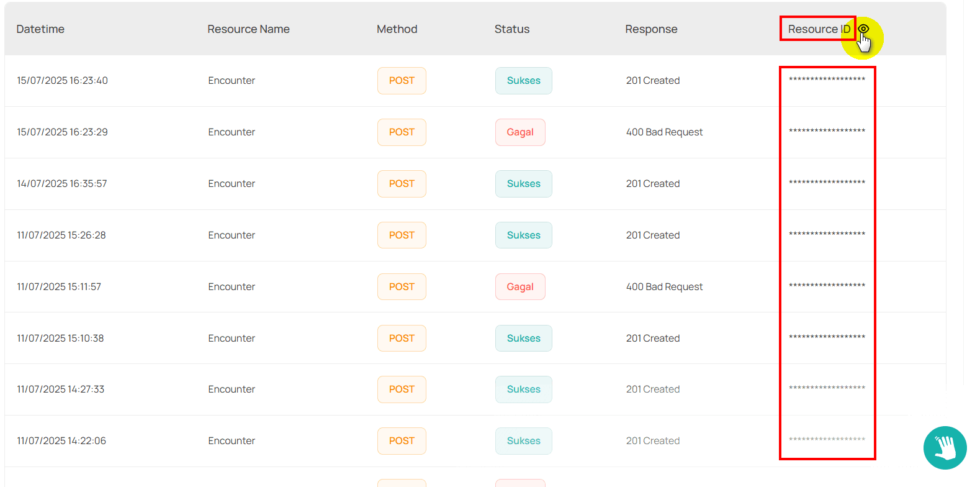Select 201 Created response for 14/07/2025 16:35:57
This screenshot has height=487, width=980.
coord(653,184)
